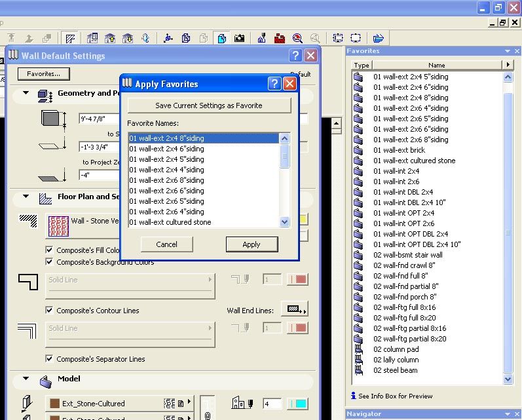Open the Wall End Lines dropdown

click(294, 310)
